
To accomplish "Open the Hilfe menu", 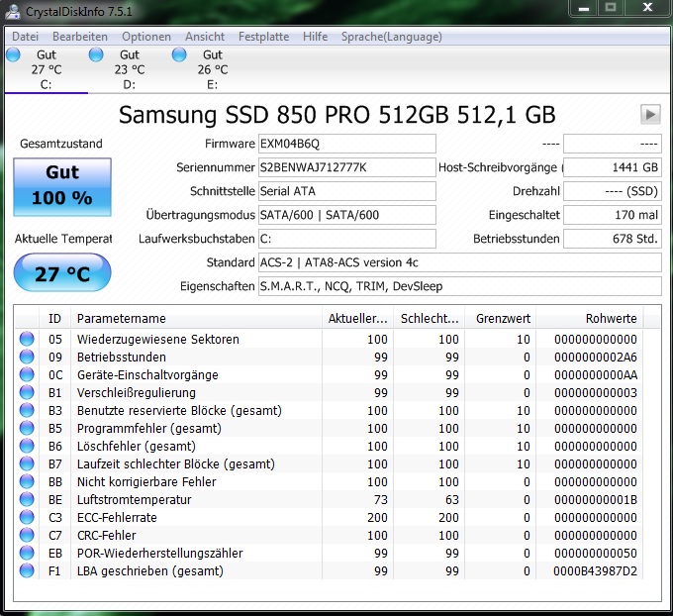I will [315, 37].
